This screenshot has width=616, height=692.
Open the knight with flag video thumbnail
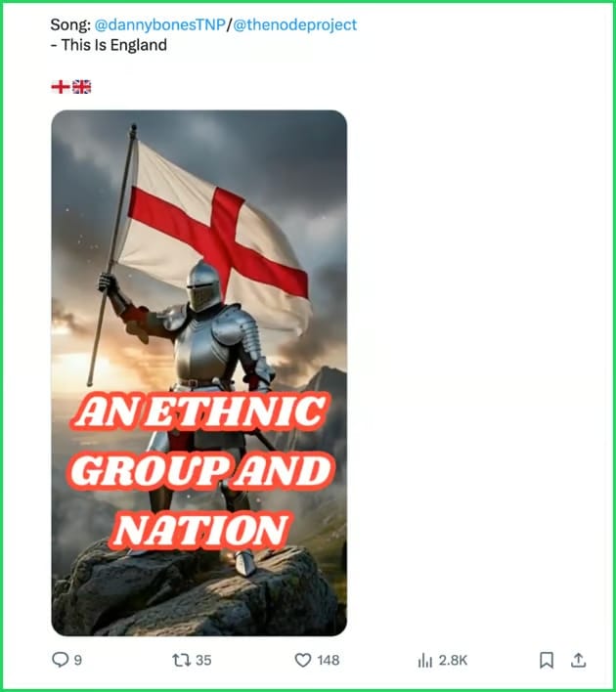pyautogui.click(x=199, y=373)
